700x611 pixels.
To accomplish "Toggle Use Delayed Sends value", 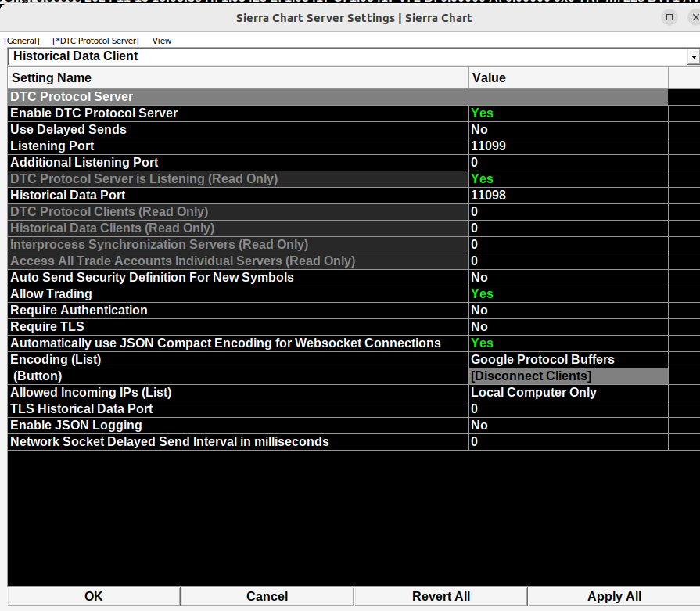I will tap(569, 130).
